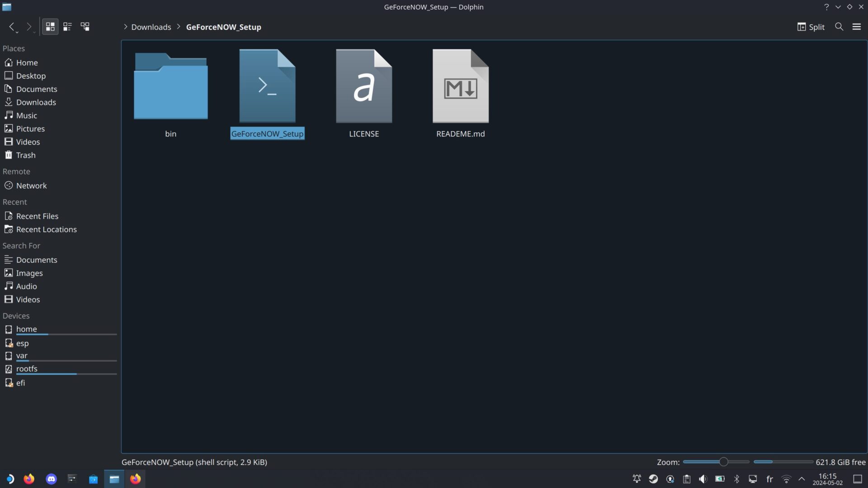Expand hidden system tray icons arrow
Image resolution: width=868 pixels, height=488 pixels.
802,479
